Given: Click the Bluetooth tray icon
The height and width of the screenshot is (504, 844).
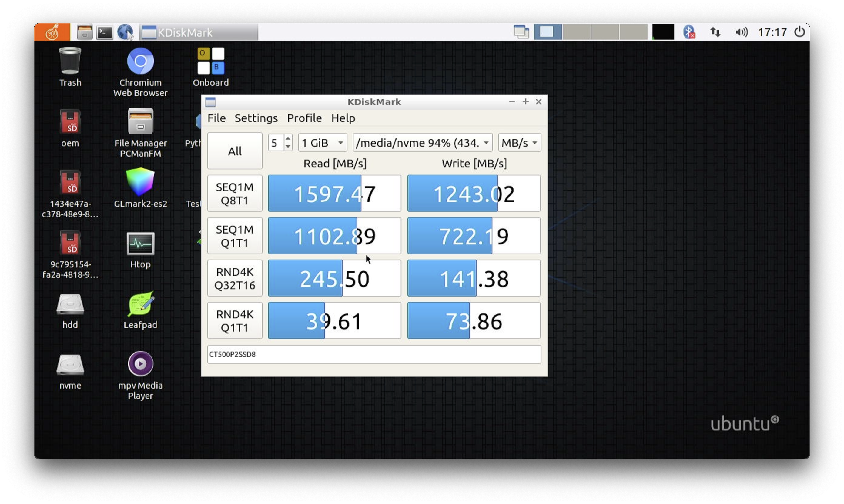Looking at the screenshot, I should pos(689,32).
